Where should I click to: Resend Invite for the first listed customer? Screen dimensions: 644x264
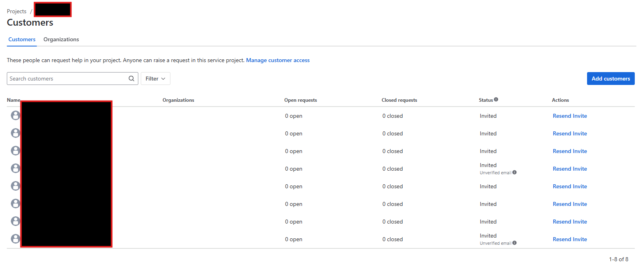[570, 116]
